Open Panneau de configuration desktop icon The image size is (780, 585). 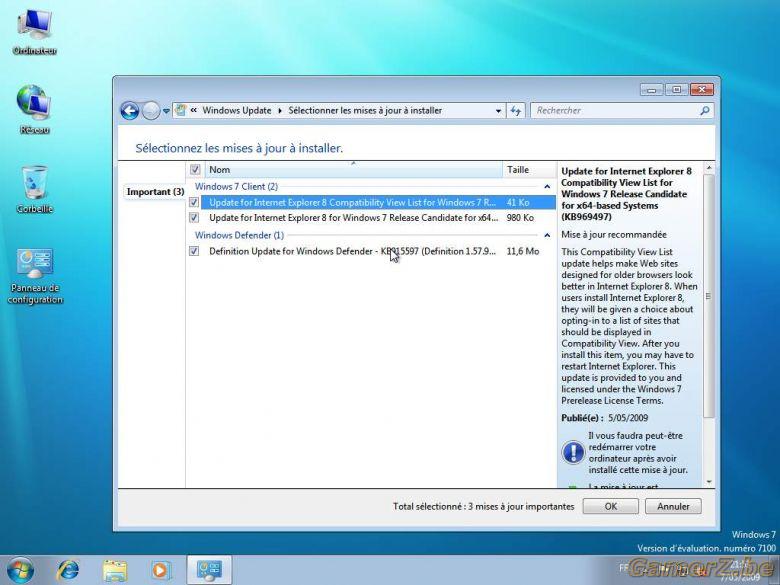coord(35,277)
